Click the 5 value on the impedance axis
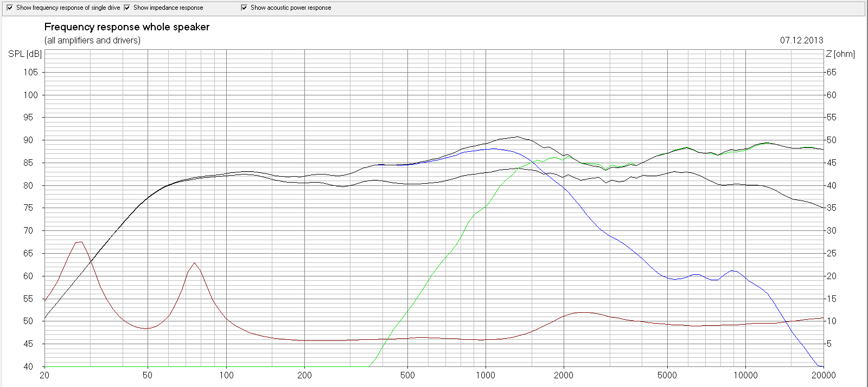 coord(829,344)
